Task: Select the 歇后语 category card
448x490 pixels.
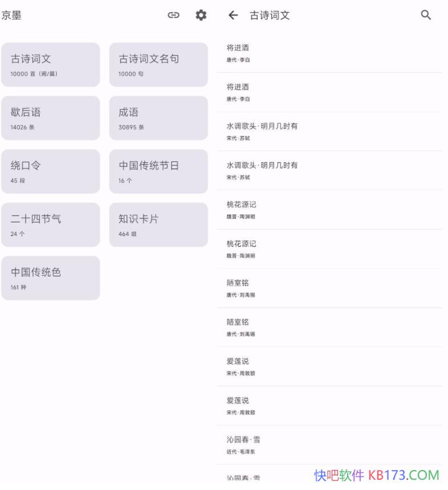Action: click(50, 118)
